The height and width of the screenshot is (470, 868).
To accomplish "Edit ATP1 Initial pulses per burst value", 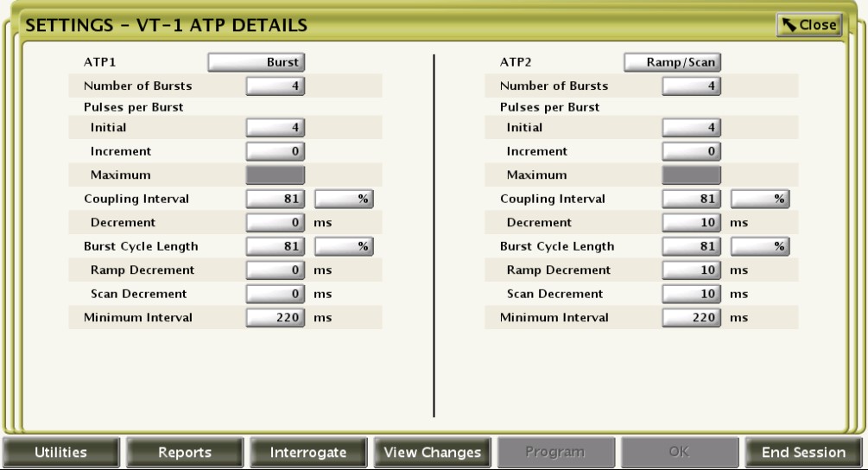I will (x=277, y=128).
